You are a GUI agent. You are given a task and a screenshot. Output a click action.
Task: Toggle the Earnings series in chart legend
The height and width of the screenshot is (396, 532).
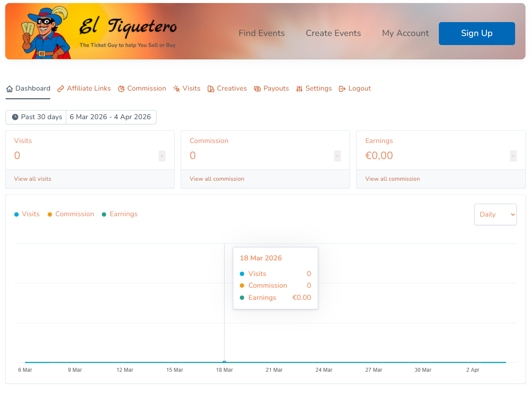[x=120, y=214]
